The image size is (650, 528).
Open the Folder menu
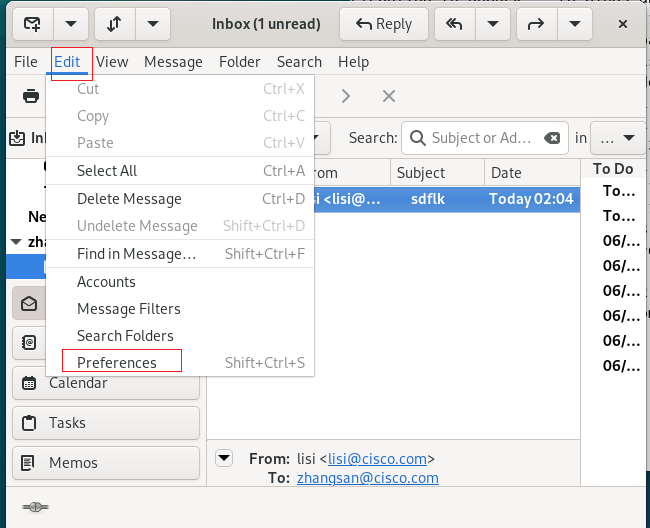[x=240, y=62]
